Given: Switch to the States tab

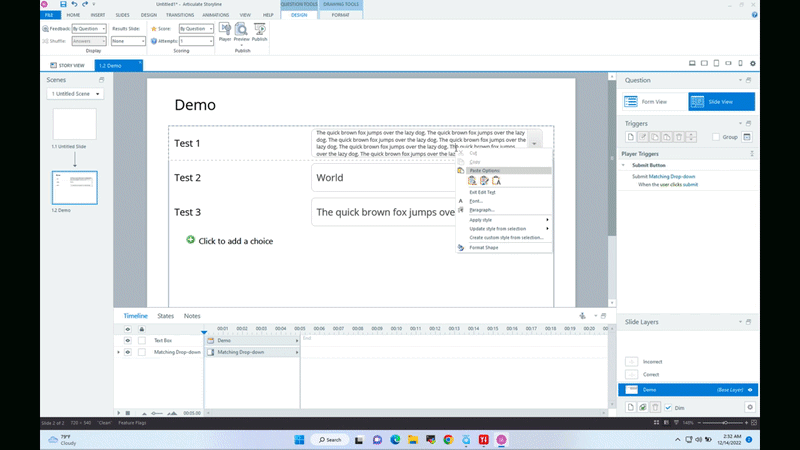Looking at the screenshot, I should point(165,316).
